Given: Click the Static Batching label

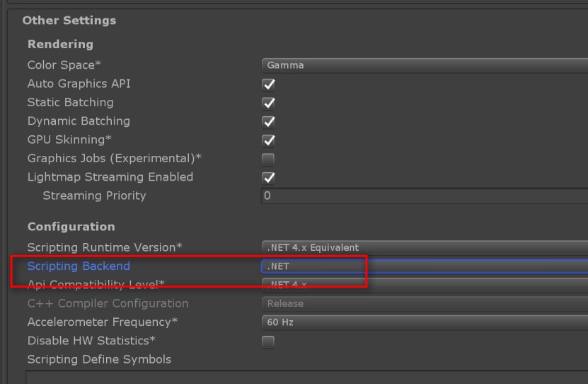Looking at the screenshot, I should tap(71, 102).
